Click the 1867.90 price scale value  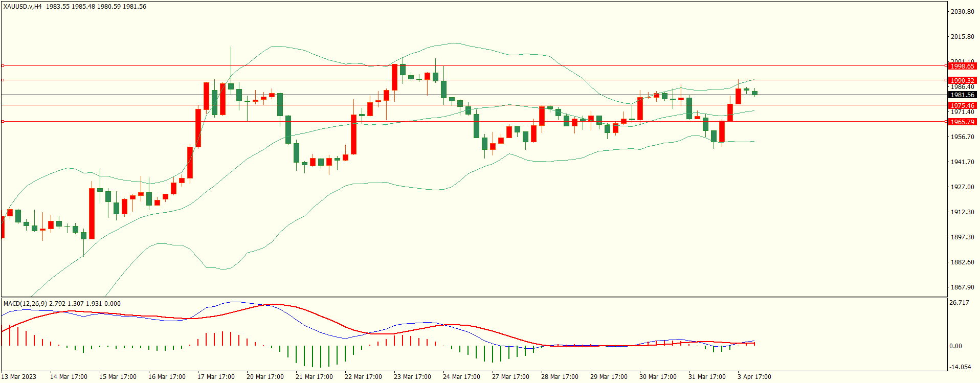click(962, 287)
